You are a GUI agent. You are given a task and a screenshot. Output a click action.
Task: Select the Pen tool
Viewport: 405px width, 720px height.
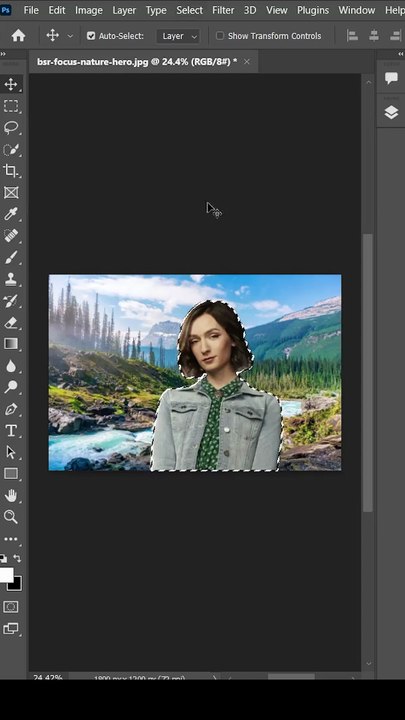(11, 409)
